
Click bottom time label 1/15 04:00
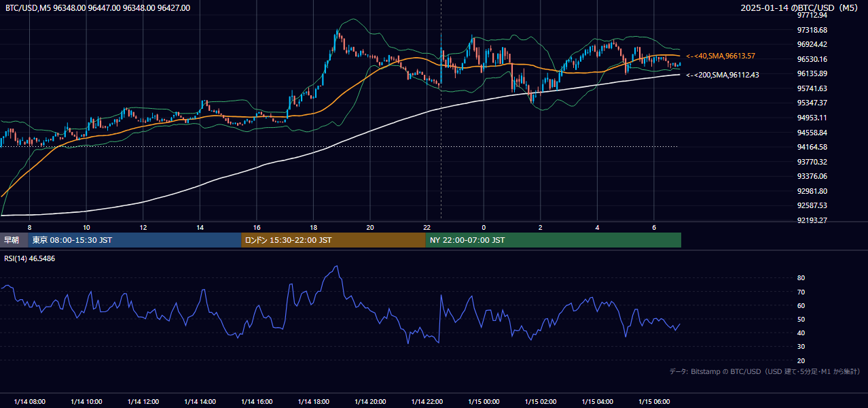click(597, 401)
